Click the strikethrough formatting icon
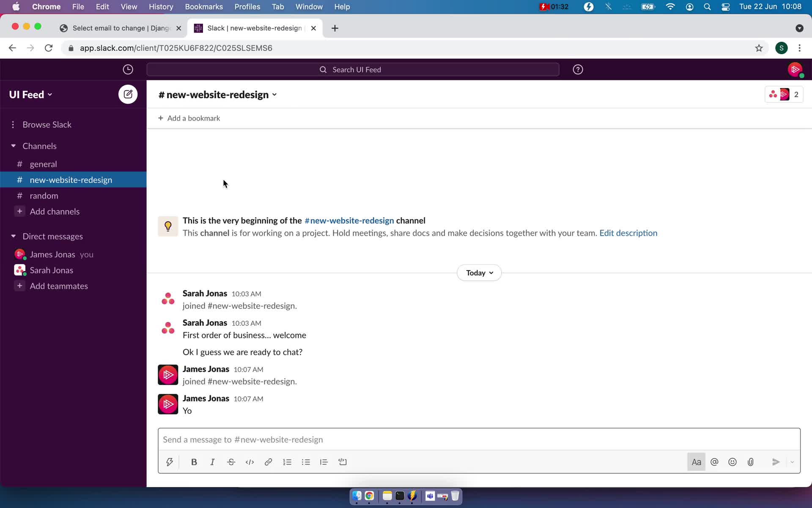 (231, 462)
